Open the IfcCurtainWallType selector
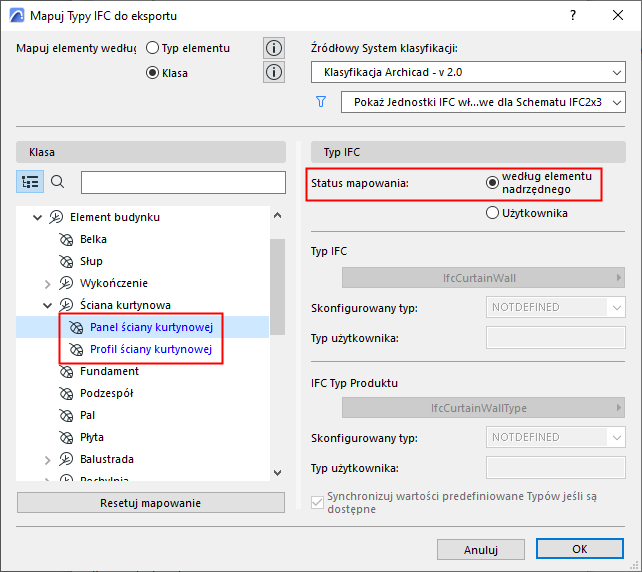Image resolution: width=642 pixels, height=572 pixels. 483,408
